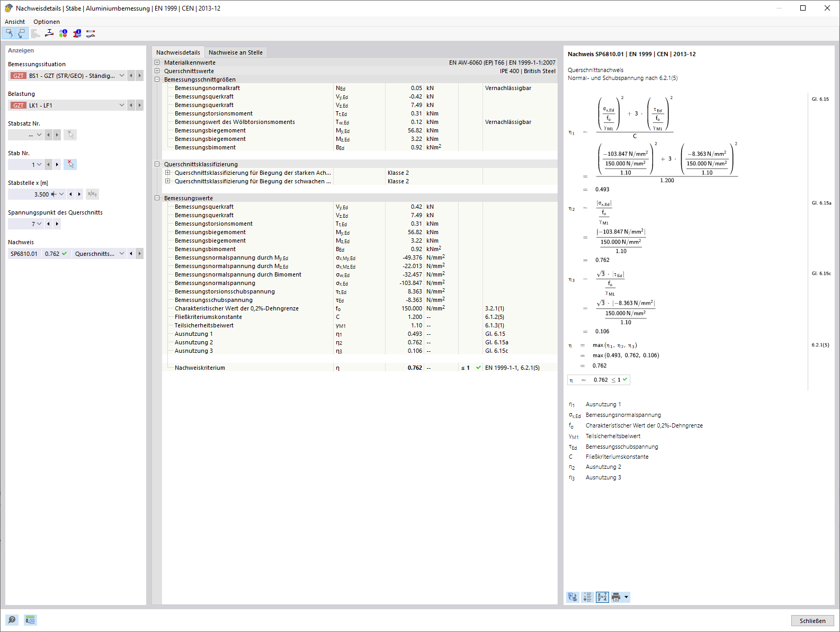This screenshot has width=840, height=632.
Task: Click the greyed-out bar chart toolbar icon
Action: 35,33
